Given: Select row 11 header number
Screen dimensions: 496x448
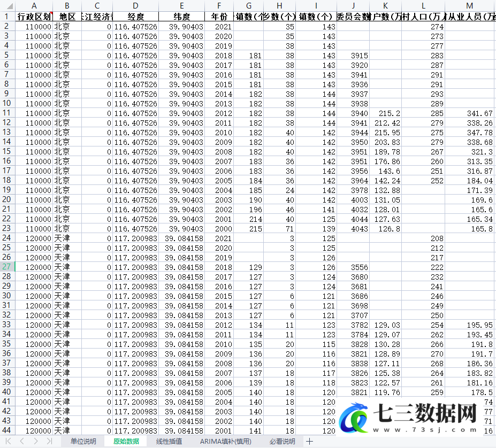Looking at the screenshot, I should (7, 113).
